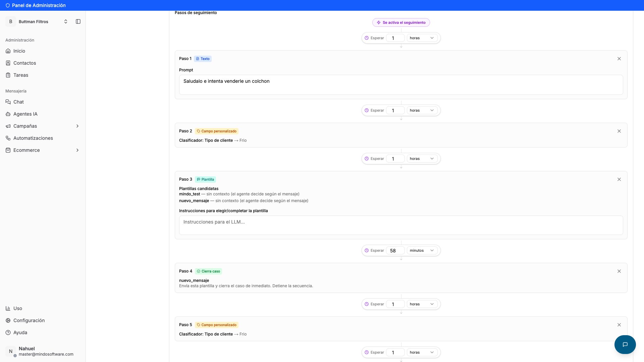
Task: Open the horas unit dropdown after Paso 5
Action: [422, 352]
